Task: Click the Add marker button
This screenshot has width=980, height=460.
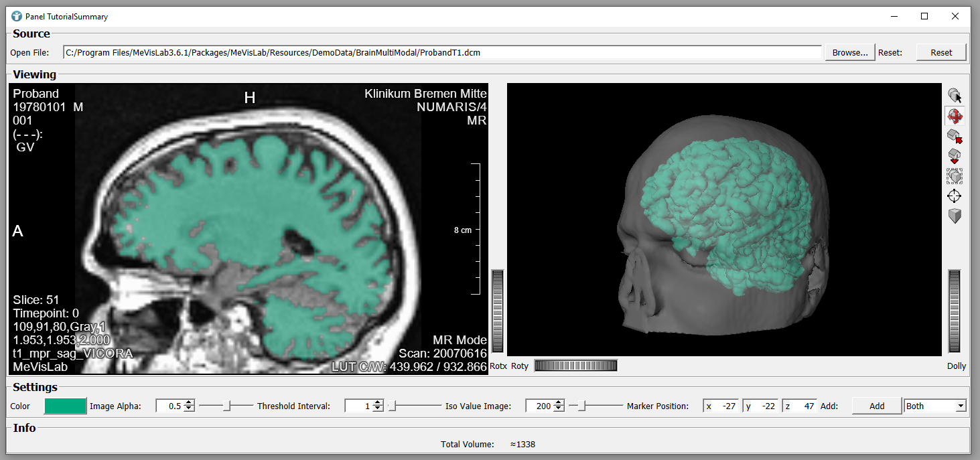Action: click(876, 406)
